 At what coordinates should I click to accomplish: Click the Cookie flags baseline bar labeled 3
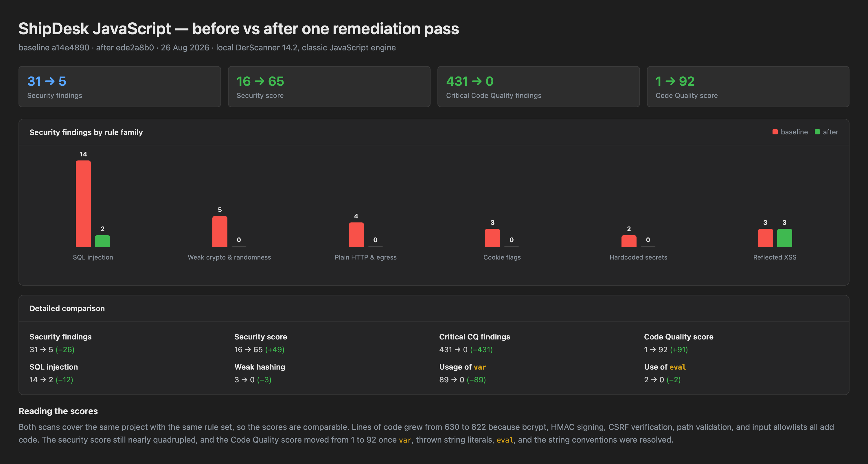(x=492, y=238)
